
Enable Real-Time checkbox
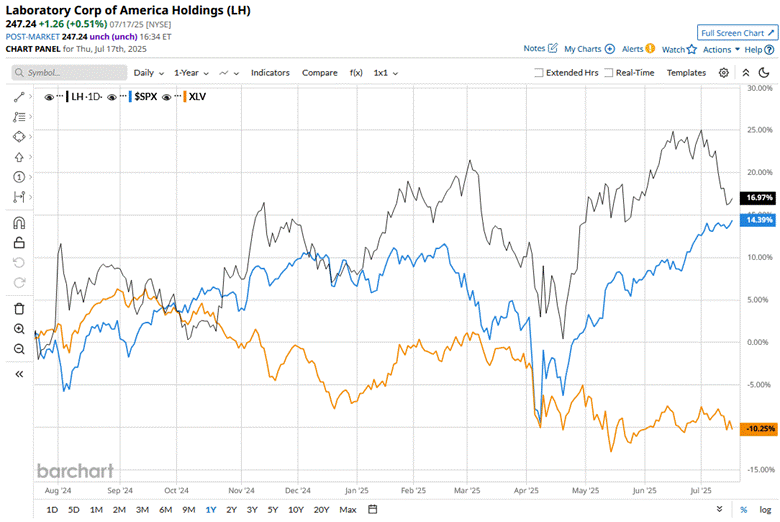tap(608, 73)
